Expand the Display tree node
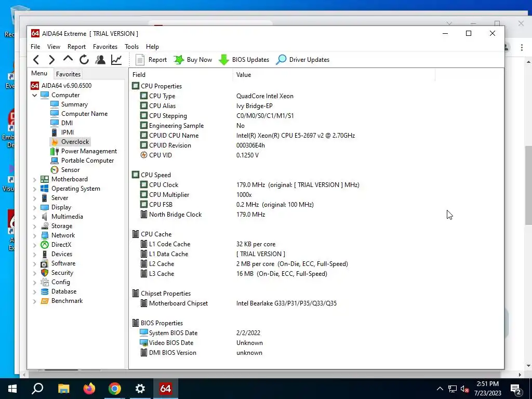Screen dimensions: 532x399 (35, 208)
